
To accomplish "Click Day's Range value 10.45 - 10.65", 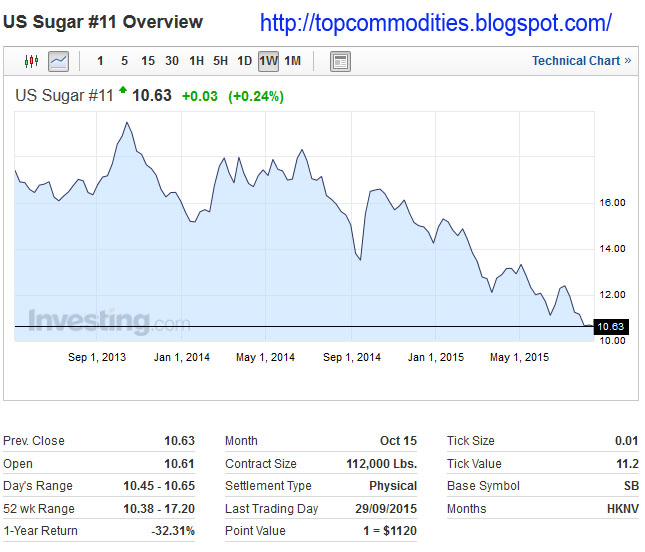I will 159,486.
